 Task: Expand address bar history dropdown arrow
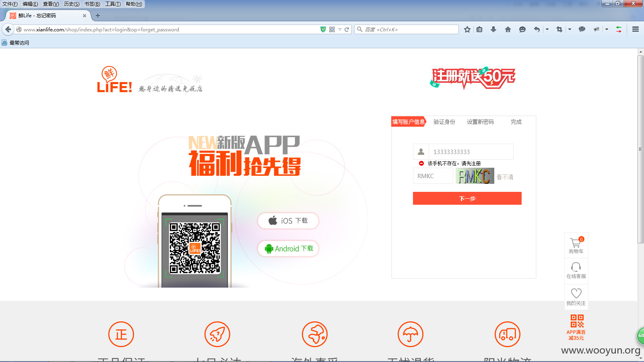pyautogui.click(x=340, y=29)
